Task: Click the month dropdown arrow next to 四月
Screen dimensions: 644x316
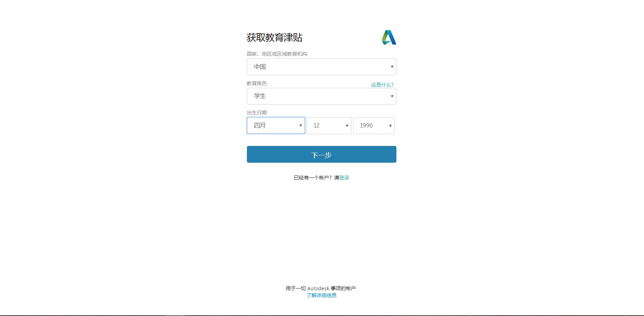Action: click(300, 125)
